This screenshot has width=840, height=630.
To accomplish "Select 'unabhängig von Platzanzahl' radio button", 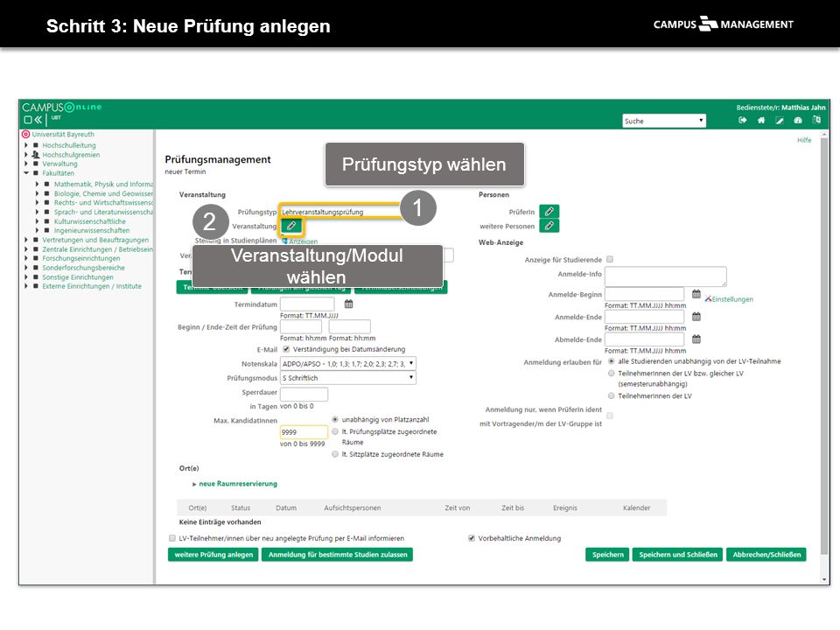I will [x=335, y=419].
